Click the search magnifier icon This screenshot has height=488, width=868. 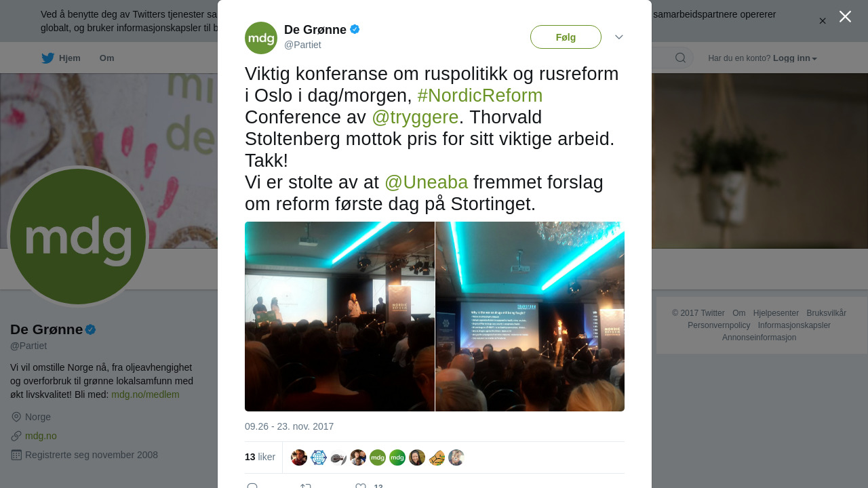(x=680, y=58)
